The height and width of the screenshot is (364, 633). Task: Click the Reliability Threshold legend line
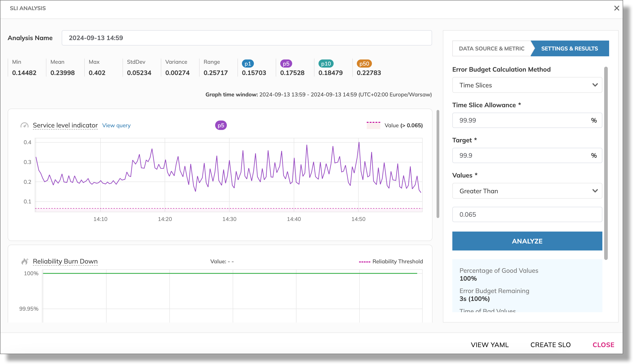tap(364, 262)
